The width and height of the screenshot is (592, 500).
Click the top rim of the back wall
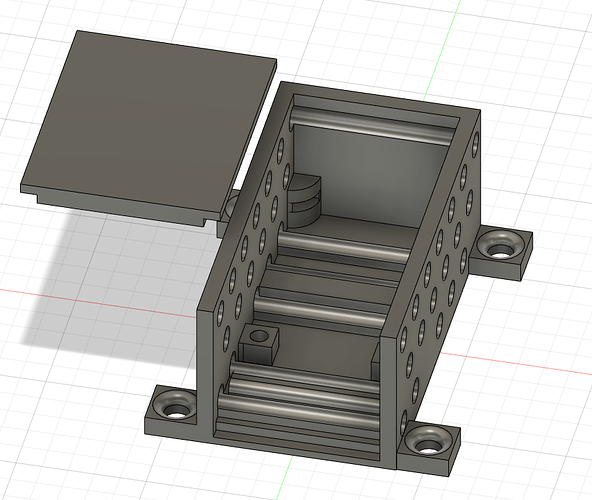[x=379, y=96]
